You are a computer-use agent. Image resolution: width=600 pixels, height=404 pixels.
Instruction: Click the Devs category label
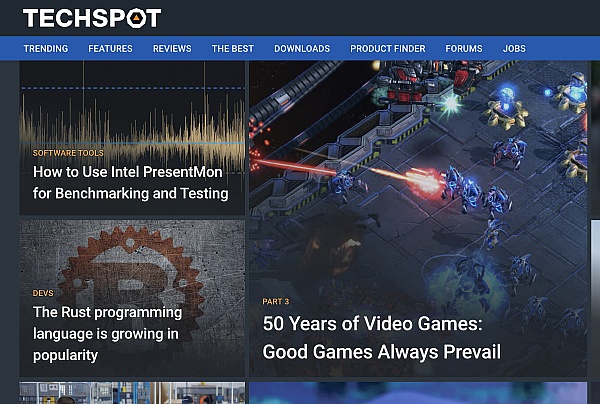point(43,293)
